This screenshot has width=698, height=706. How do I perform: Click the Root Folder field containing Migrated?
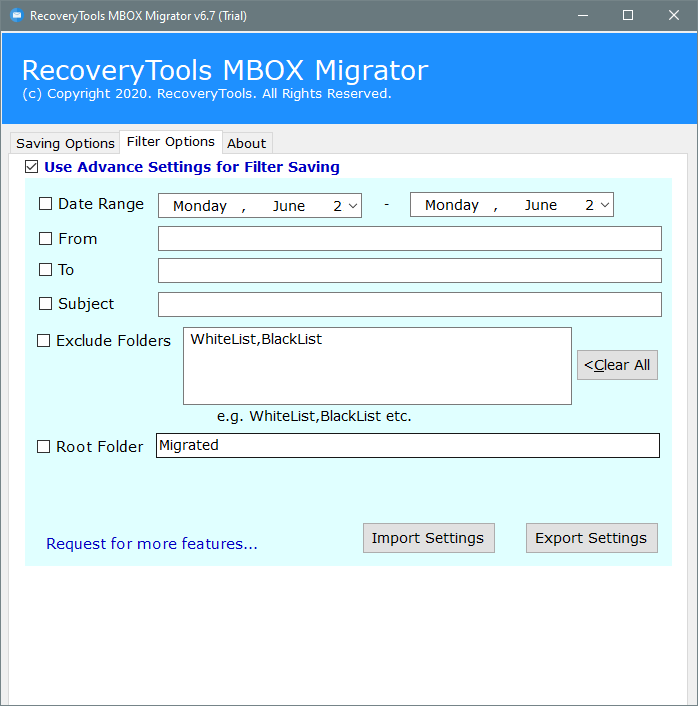408,446
